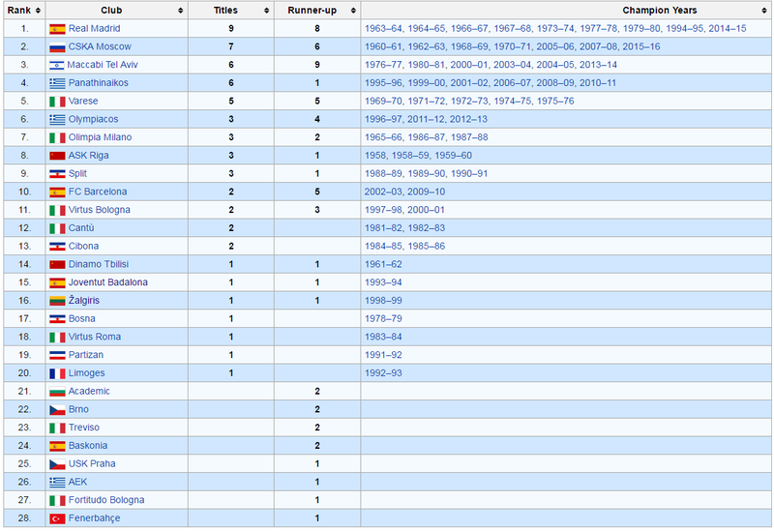Open the 1992–93 season link

click(383, 373)
